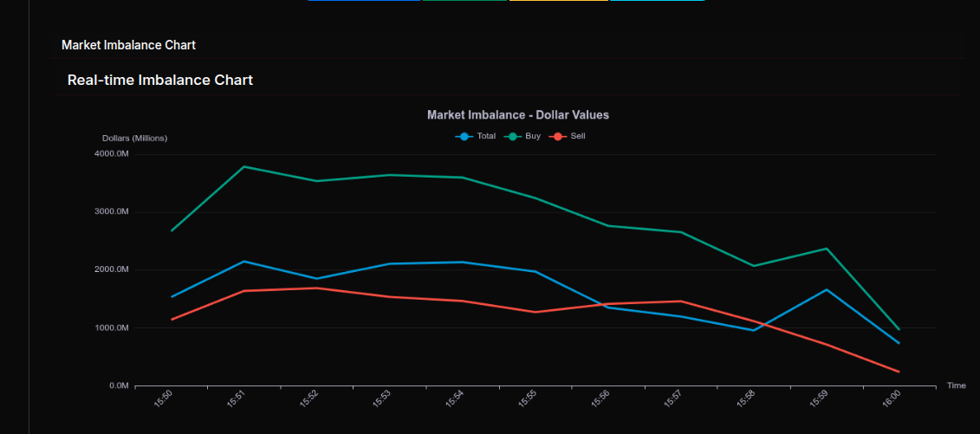Click the Market Imbalance - Dollar Values title
Viewport: 980px width, 434px height.
click(518, 114)
